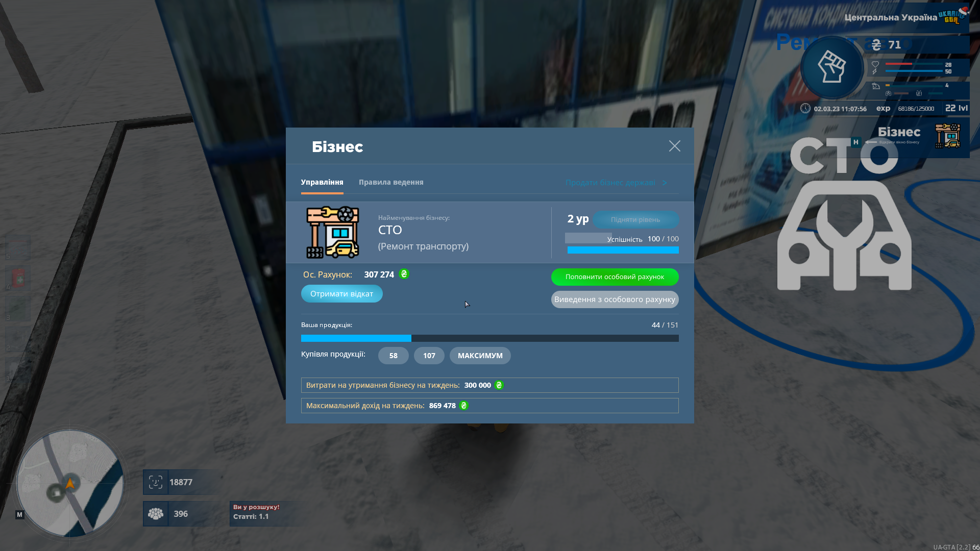Viewport: 980px width, 551px height.
Task: Click the hryvnia coin icon beside 307 274
Action: click(404, 274)
